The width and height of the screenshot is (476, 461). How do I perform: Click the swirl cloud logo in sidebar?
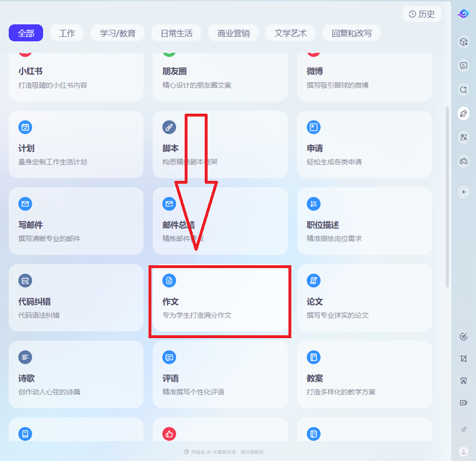tap(463, 14)
